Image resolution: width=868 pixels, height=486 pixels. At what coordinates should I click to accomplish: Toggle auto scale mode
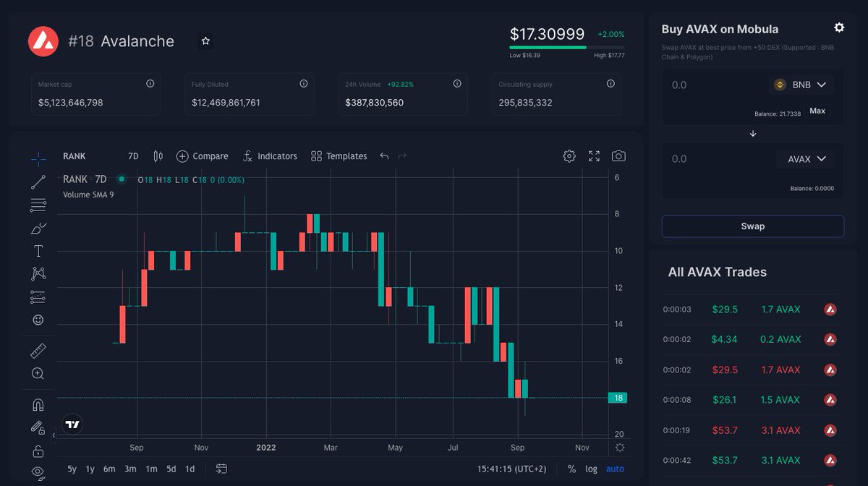click(615, 469)
